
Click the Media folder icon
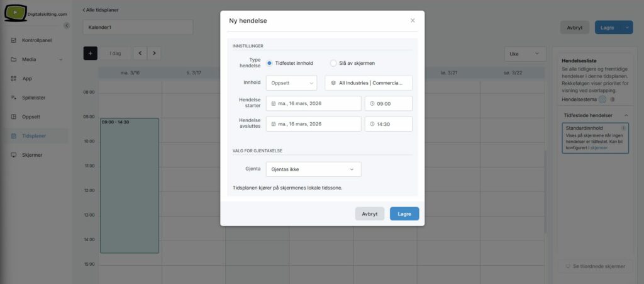point(14,60)
